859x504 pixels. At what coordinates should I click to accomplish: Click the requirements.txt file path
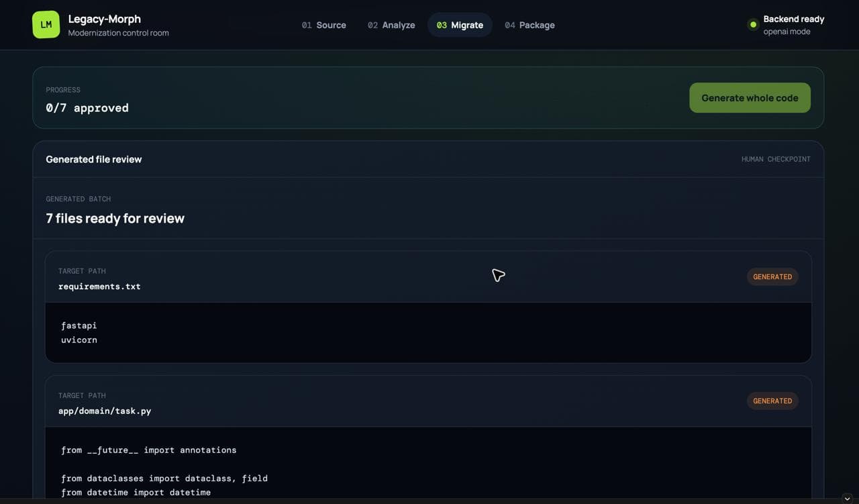(99, 286)
